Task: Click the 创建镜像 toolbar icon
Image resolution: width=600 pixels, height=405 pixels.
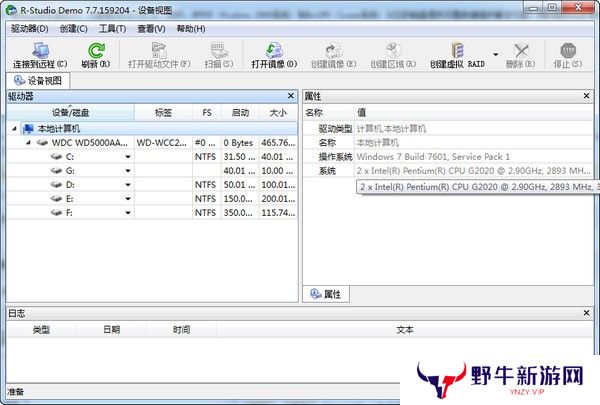Action: tap(333, 50)
